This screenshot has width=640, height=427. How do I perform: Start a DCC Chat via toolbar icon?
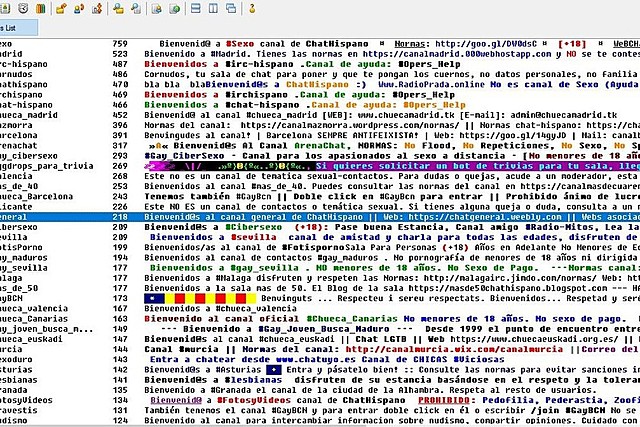tap(79, 8)
